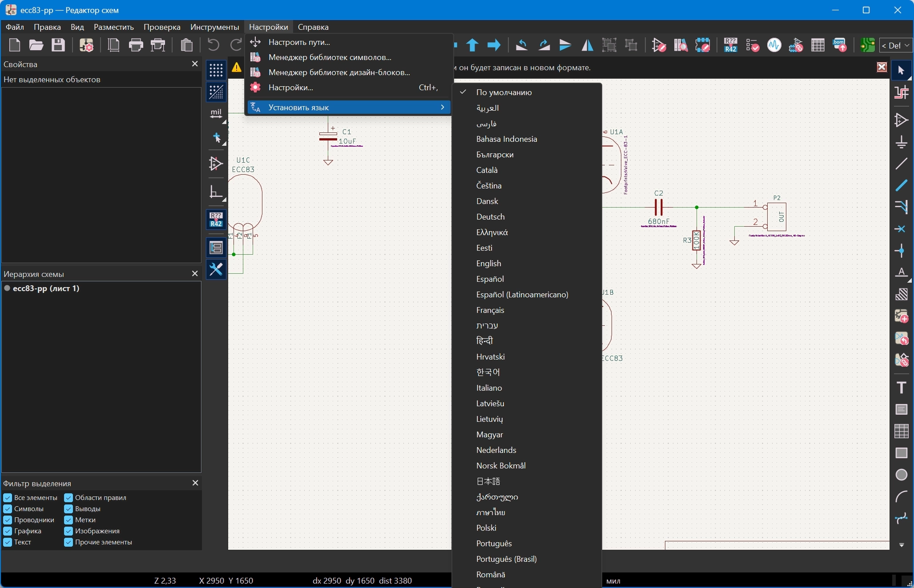Toggle the Проводники checkbox

(x=8, y=520)
